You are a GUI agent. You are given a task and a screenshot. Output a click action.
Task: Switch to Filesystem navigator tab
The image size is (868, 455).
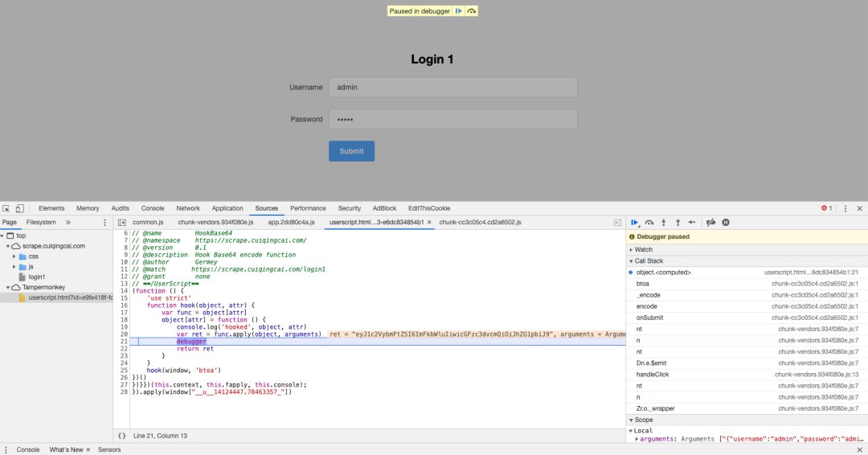[x=41, y=223]
